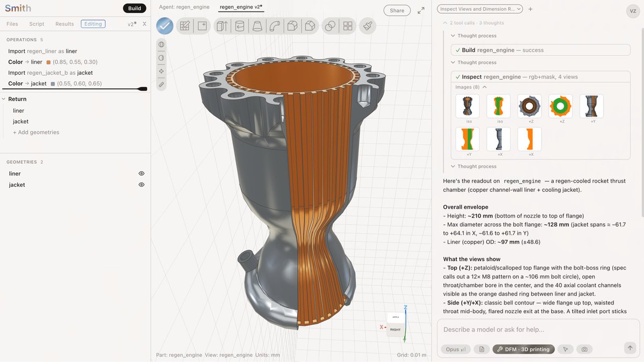Click the move/pan arrows icon
The width and height of the screenshot is (644, 362).
(162, 71)
